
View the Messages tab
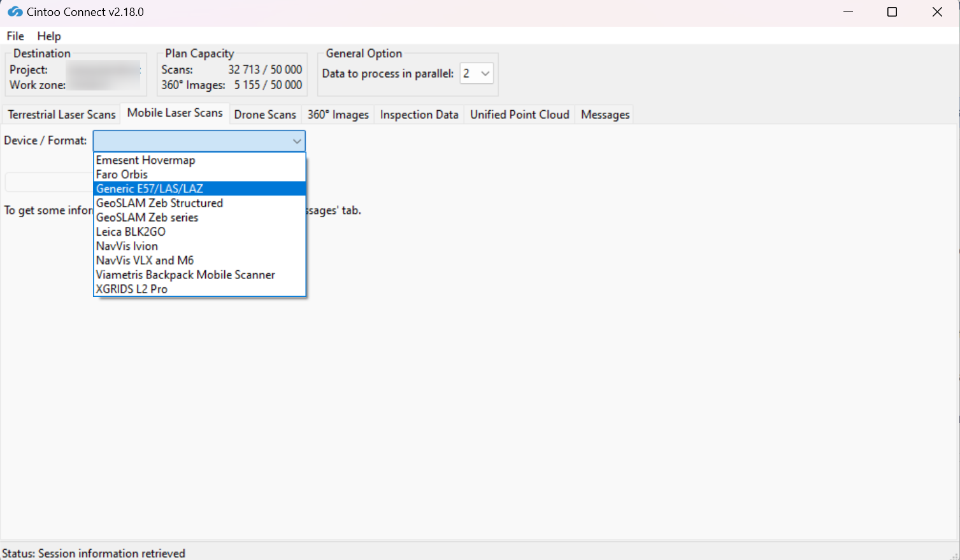pos(605,115)
